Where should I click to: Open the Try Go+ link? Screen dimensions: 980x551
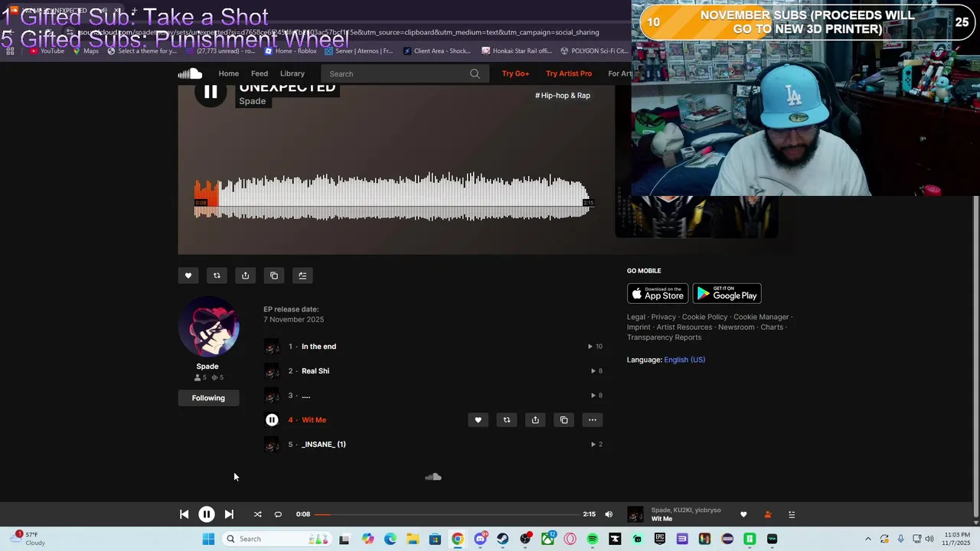(515, 73)
